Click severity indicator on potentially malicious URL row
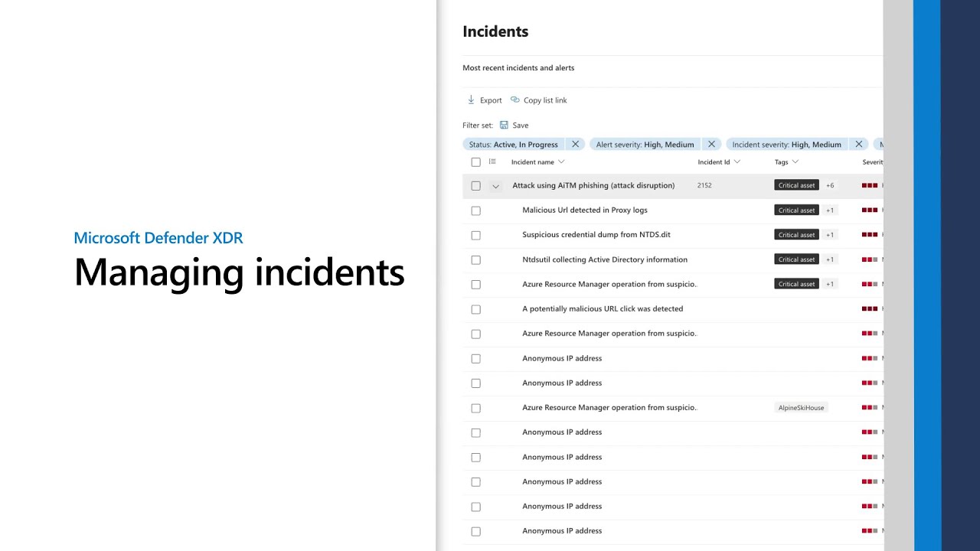 [x=870, y=308]
